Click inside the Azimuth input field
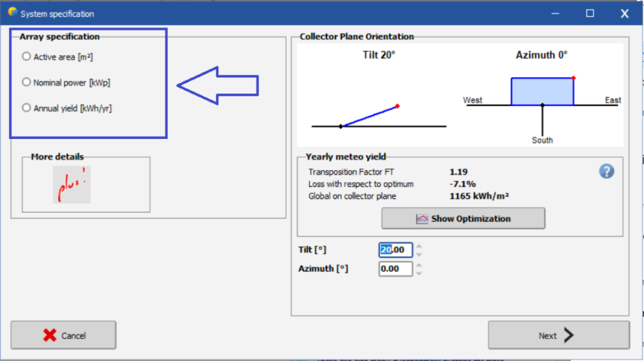Image resolution: width=644 pixels, height=361 pixels. click(x=395, y=269)
